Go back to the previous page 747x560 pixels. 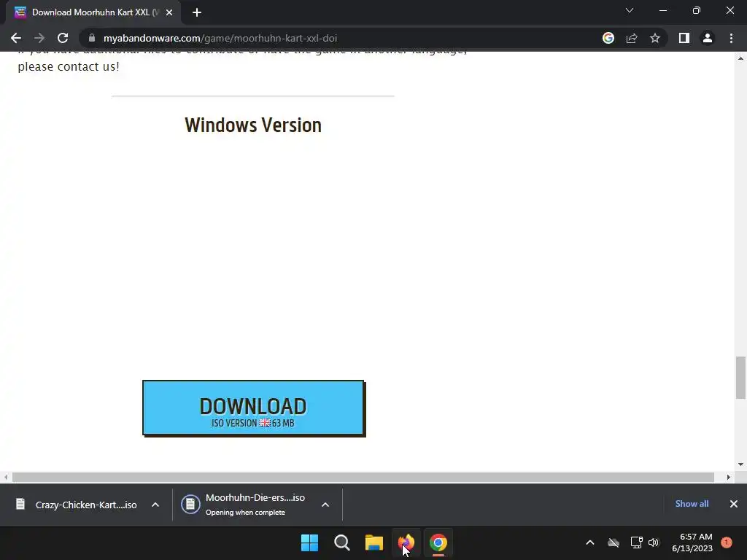click(x=16, y=38)
